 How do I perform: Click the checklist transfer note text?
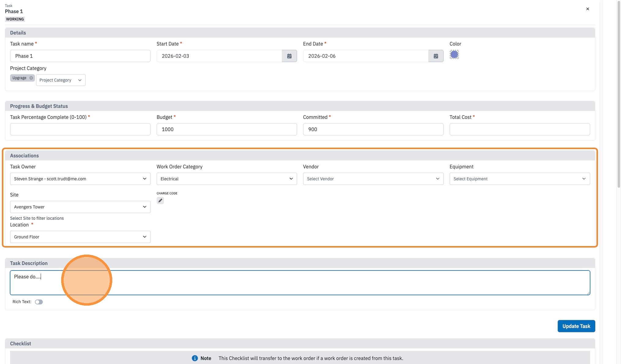[x=311, y=358]
